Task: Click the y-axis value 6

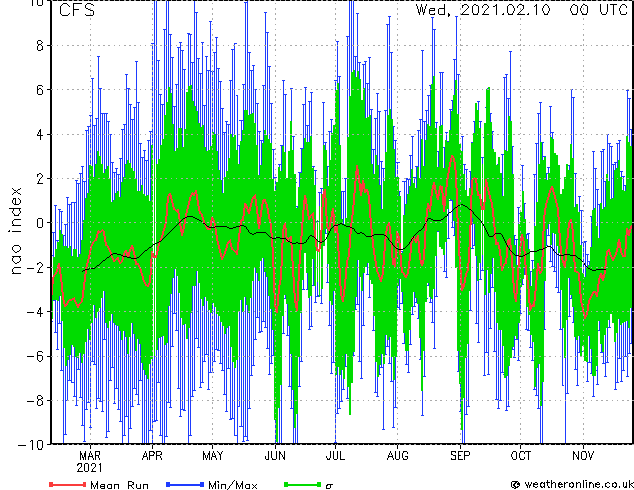Action: click(x=40, y=90)
